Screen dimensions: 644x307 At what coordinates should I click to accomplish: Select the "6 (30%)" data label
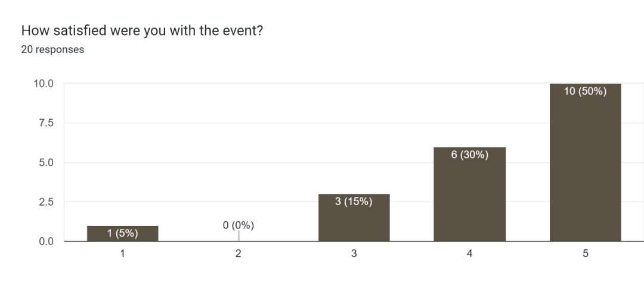(x=469, y=154)
